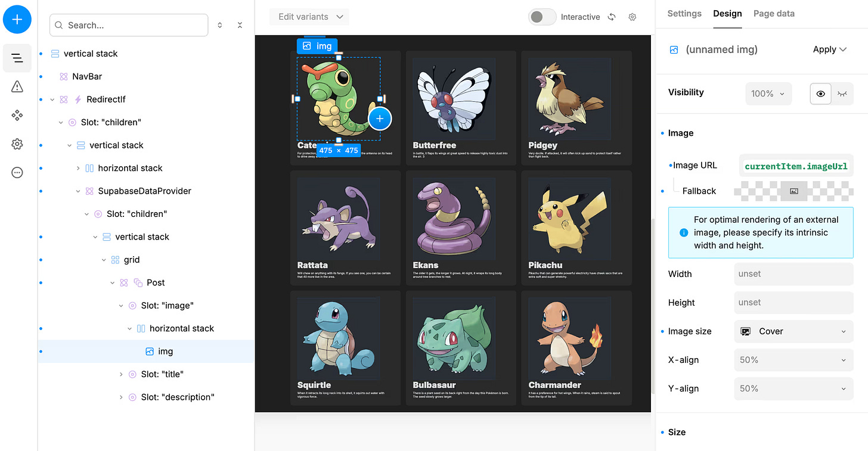This screenshot has width=868, height=451.
Task: Open the Y-align 50% dropdown
Action: [x=793, y=388]
